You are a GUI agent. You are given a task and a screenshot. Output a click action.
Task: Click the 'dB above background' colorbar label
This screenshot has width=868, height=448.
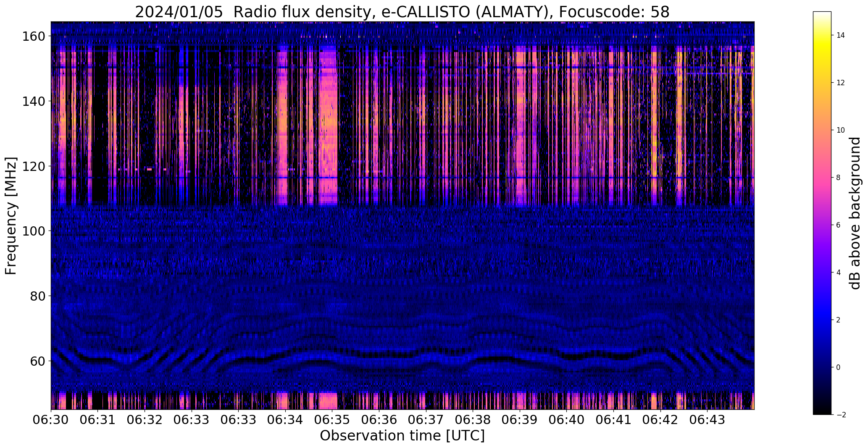[x=855, y=213]
